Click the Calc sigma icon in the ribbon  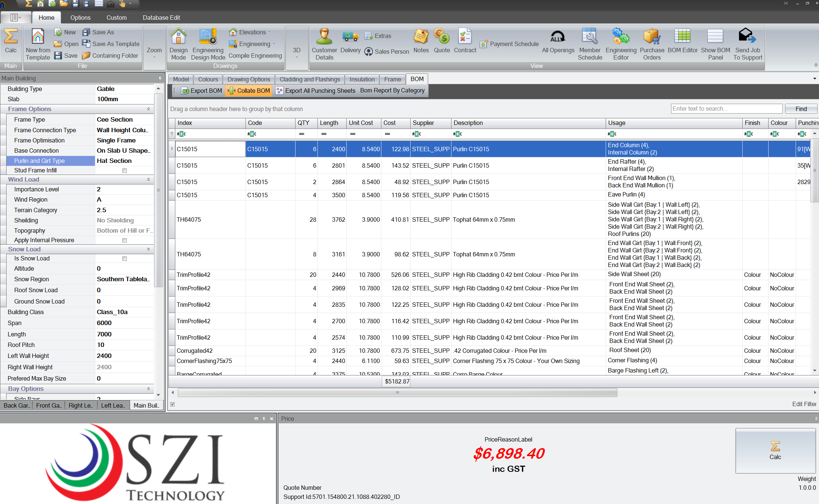11,41
